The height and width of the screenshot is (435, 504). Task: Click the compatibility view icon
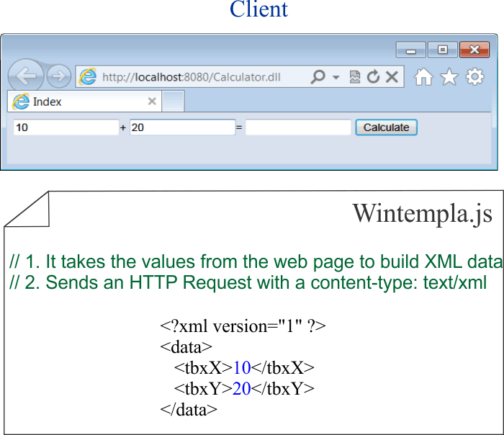coord(354,77)
